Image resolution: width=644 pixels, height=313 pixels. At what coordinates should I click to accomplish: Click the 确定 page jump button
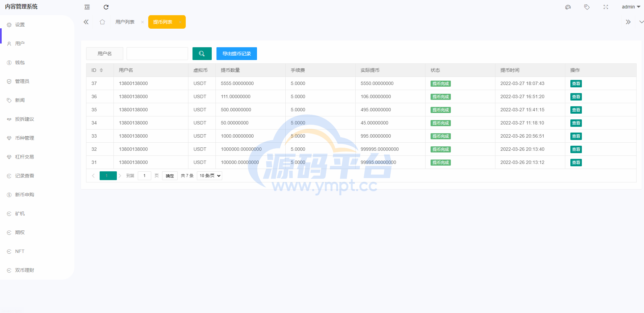[170, 176]
